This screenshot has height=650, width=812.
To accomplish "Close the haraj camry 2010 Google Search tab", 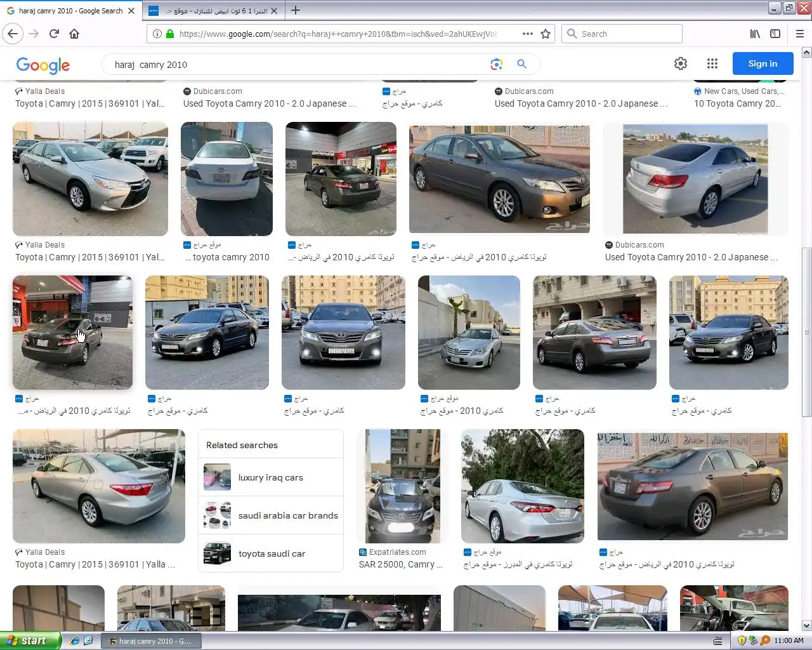I will pos(131,11).
